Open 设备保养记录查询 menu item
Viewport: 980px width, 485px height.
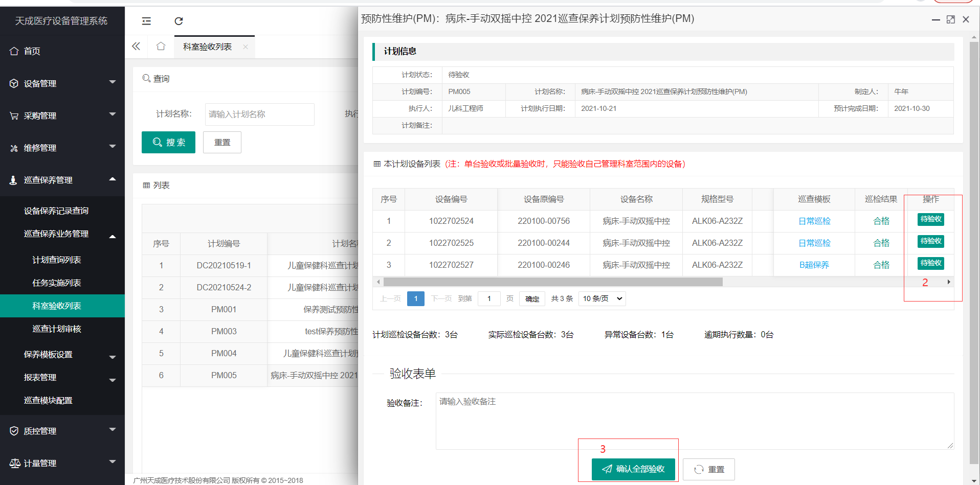point(56,211)
